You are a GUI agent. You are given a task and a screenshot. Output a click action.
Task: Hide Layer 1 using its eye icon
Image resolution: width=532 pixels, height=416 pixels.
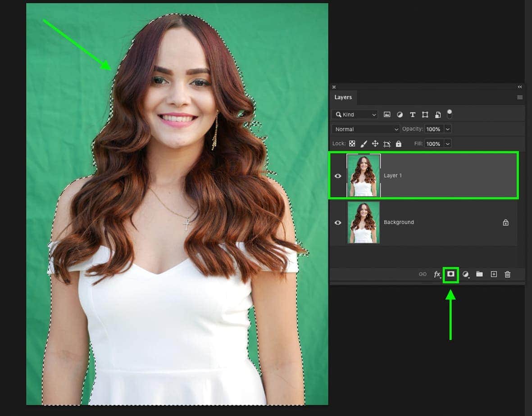(x=338, y=176)
